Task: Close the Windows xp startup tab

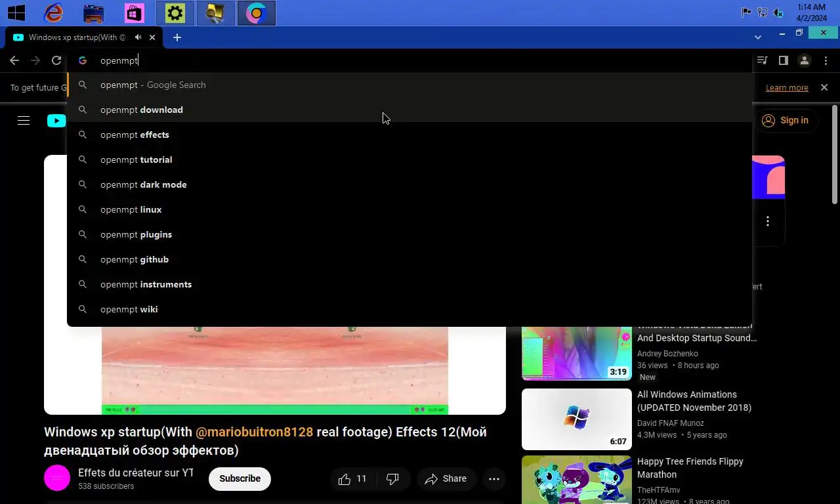Action: click(x=152, y=37)
